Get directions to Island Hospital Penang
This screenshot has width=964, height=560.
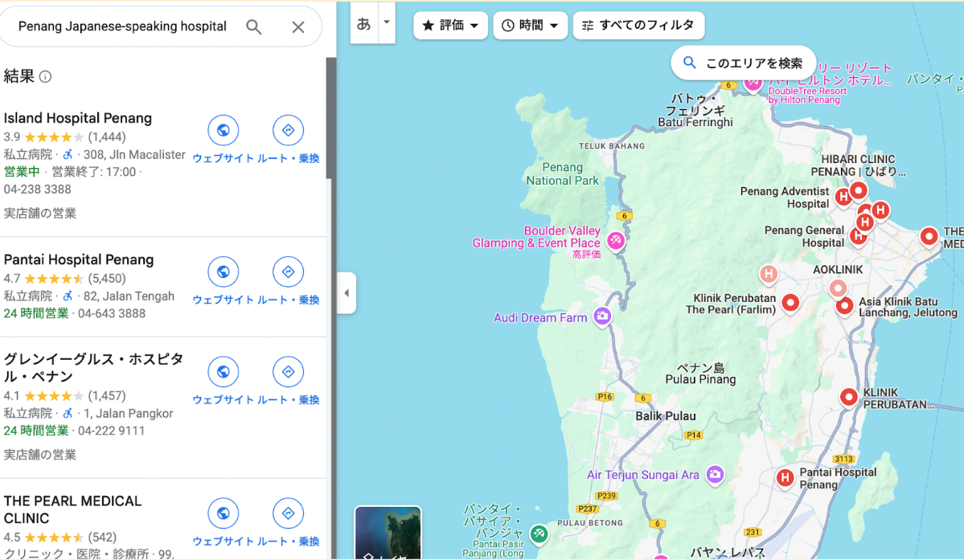tap(288, 130)
